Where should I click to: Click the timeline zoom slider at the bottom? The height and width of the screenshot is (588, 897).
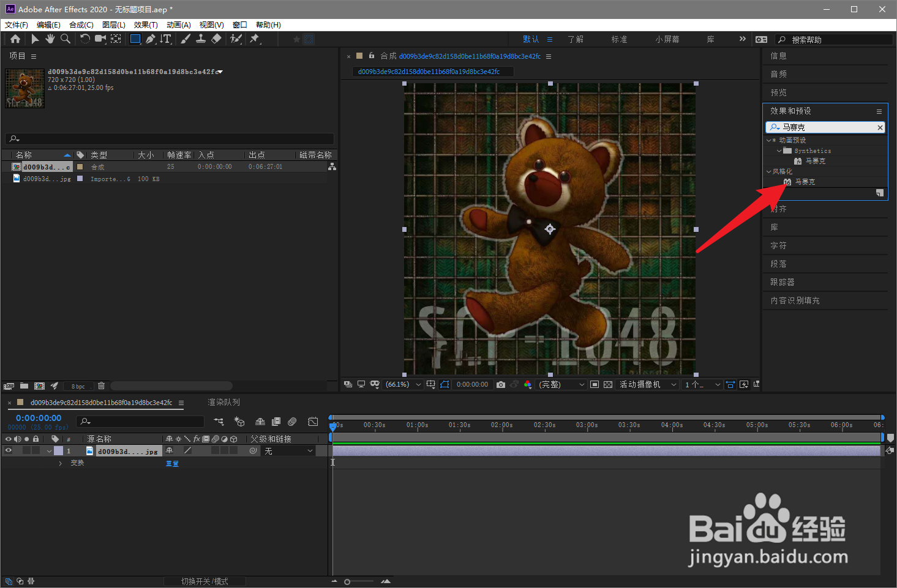point(360,581)
